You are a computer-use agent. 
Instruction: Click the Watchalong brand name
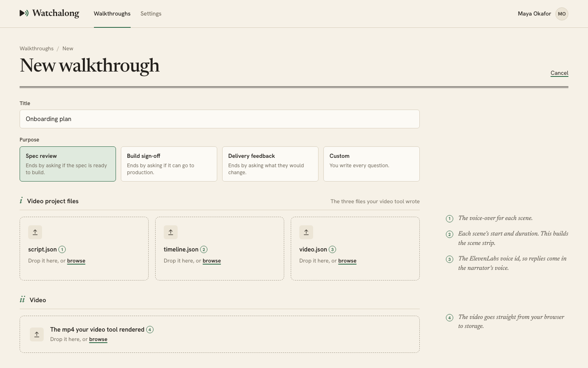(x=56, y=13)
